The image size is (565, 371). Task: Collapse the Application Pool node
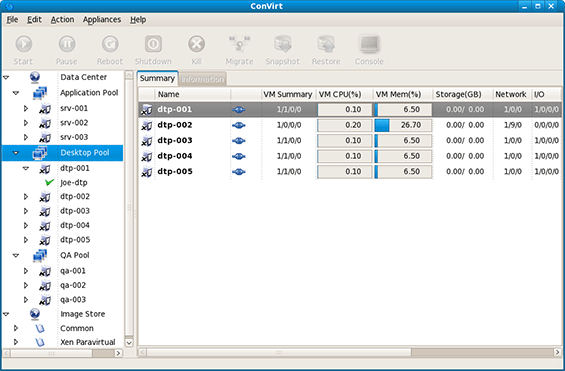click(x=16, y=93)
